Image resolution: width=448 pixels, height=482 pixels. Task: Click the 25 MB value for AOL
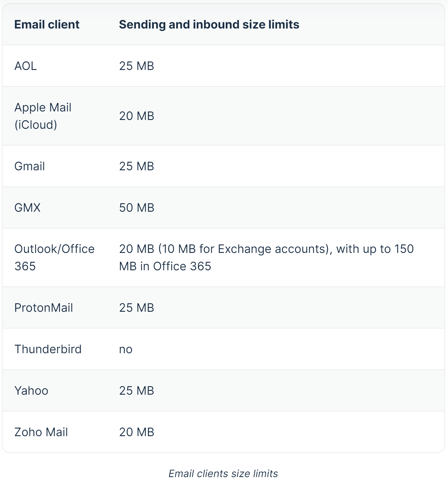tap(137, 66)
